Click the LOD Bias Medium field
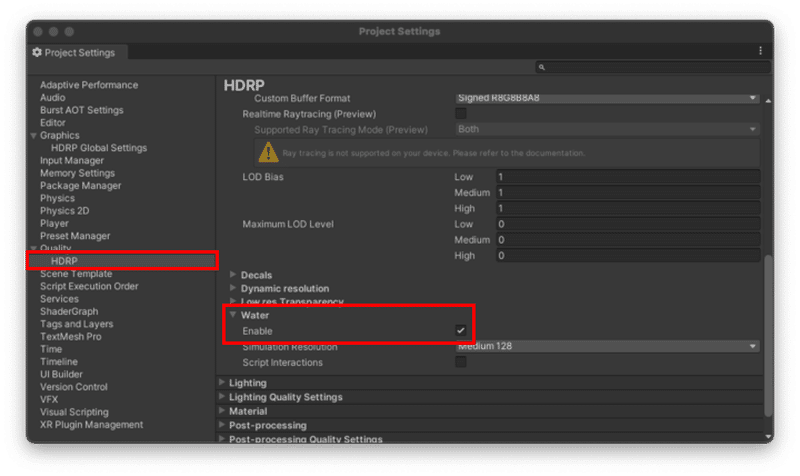The height and width of the screenshot is (476, 800). point(628,193)
